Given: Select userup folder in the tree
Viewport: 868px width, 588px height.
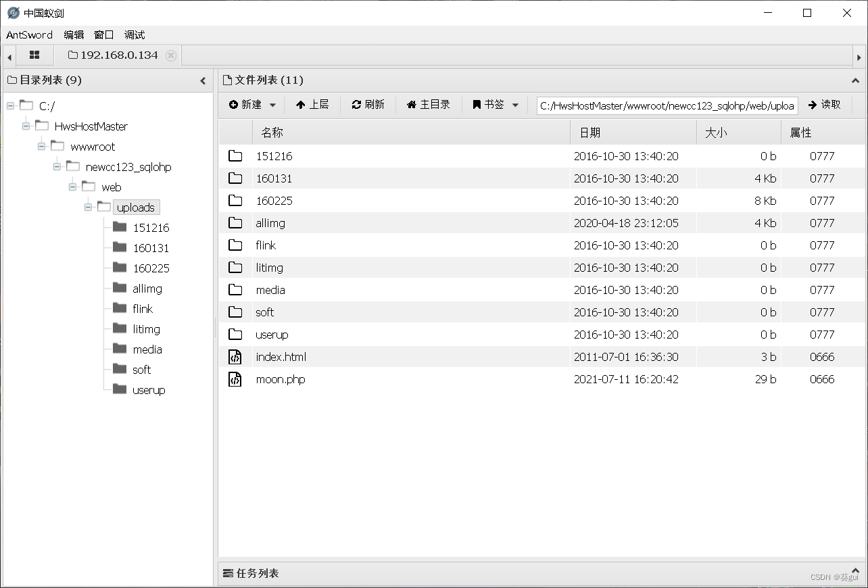Looking at the screenshot, I should (x=149, y=390).
